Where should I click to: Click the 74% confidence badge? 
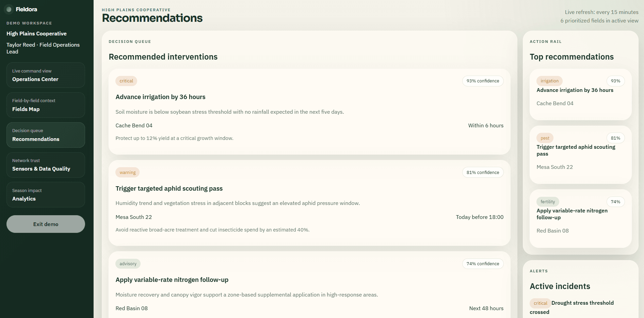click(x=483, y=264)
